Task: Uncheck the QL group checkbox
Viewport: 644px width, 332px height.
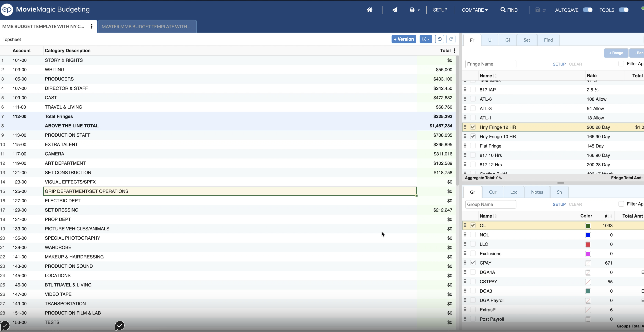Action: tap(472, 225)
